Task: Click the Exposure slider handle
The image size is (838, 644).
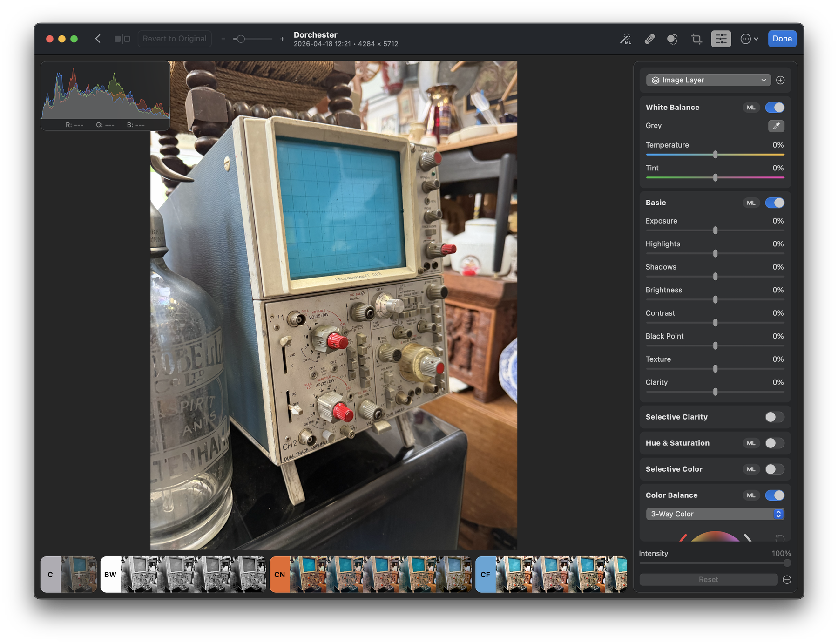Action: [x=715, y=230]
